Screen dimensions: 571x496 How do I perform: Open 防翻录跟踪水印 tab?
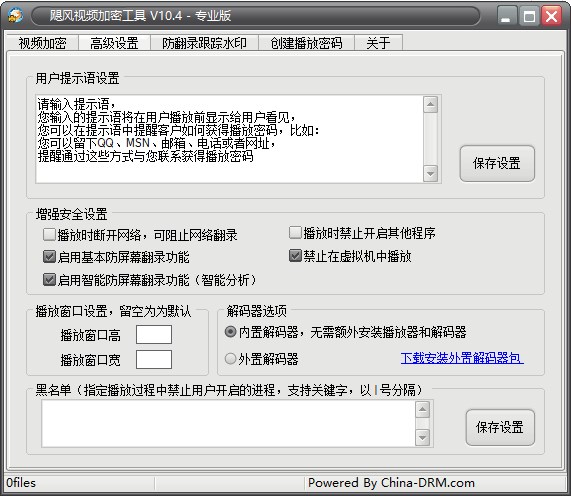204,43
